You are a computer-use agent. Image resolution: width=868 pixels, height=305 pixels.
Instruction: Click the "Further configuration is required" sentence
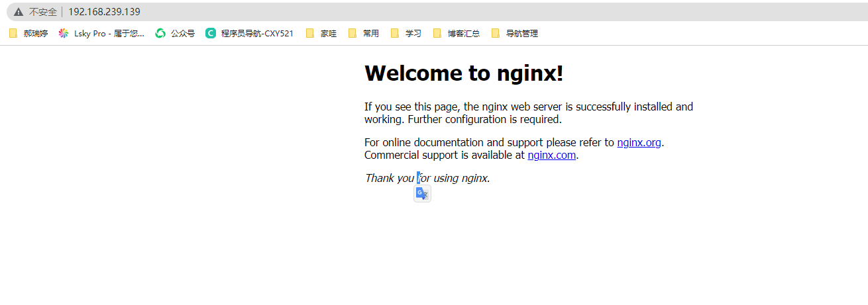[484, 120]
